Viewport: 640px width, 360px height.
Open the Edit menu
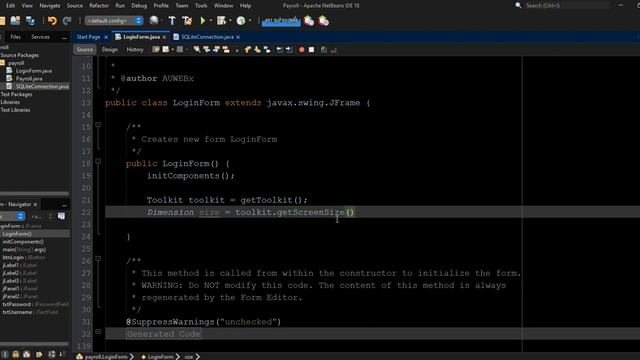click(10, 6)
